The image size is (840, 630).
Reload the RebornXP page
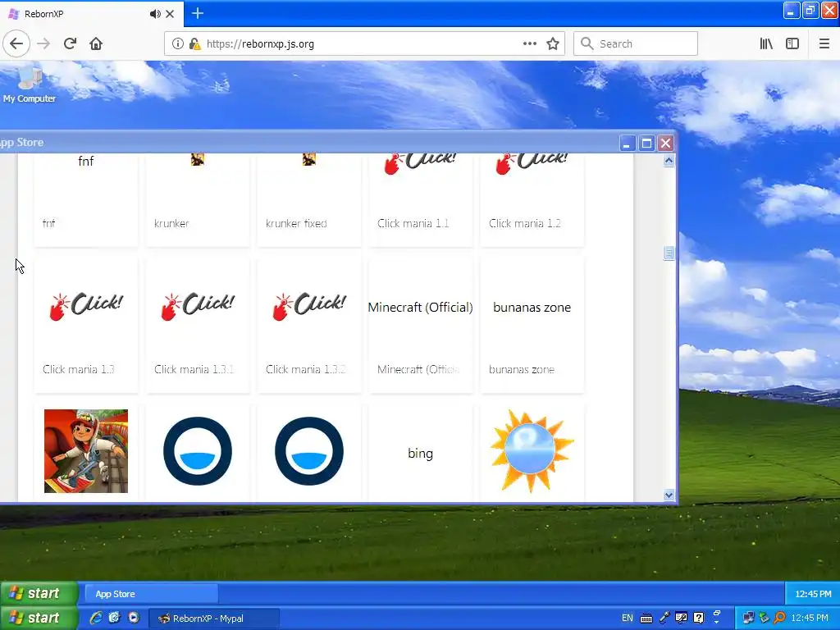pos(70,43)
